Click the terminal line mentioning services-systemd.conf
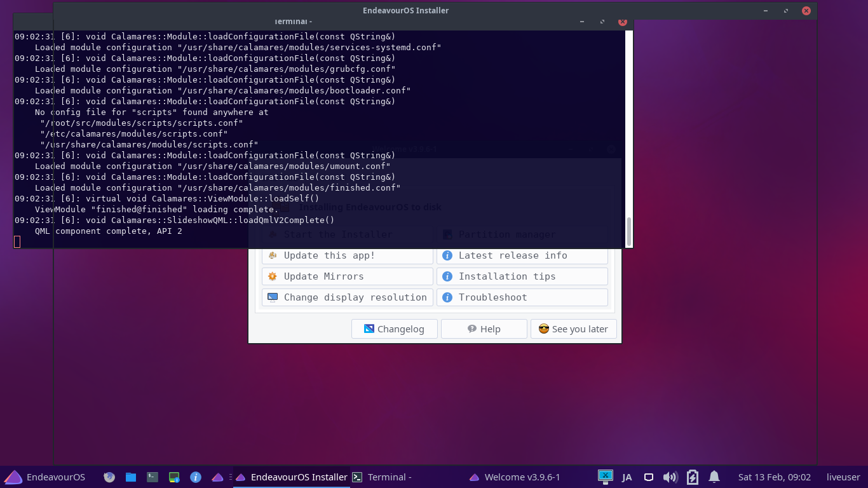Image resolution: width=868 pixels, height=488 pixels. [x=238, y=48]
